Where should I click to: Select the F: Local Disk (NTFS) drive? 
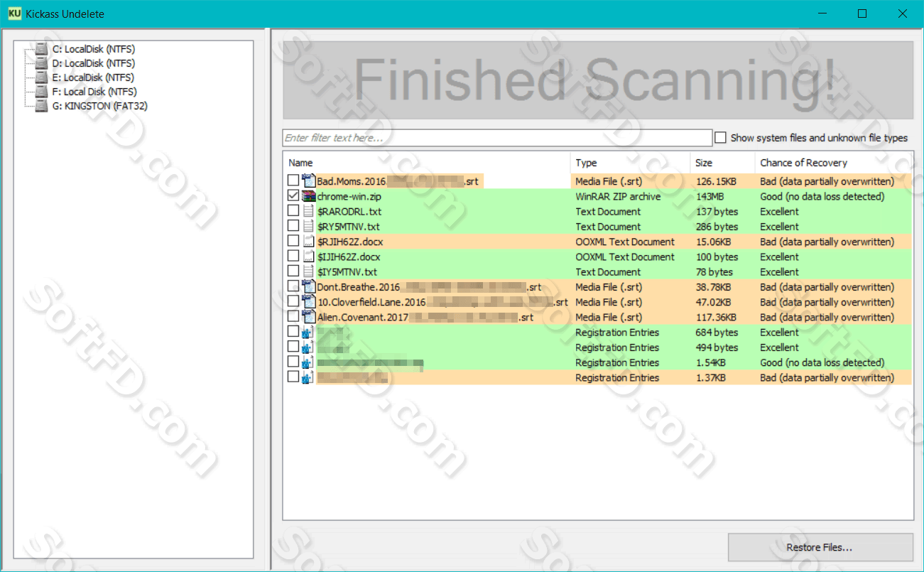coord(94,92)
